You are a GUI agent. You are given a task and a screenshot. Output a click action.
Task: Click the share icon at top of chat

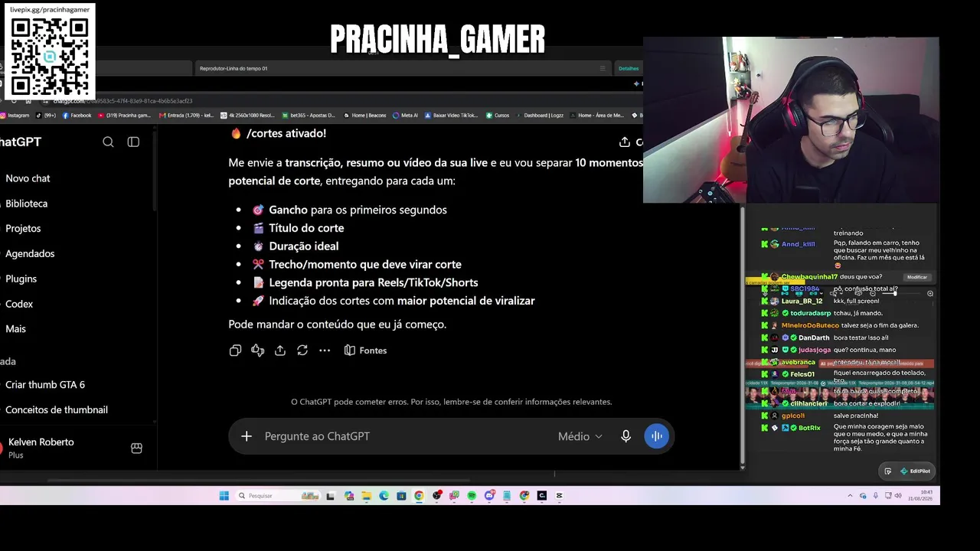625,142
